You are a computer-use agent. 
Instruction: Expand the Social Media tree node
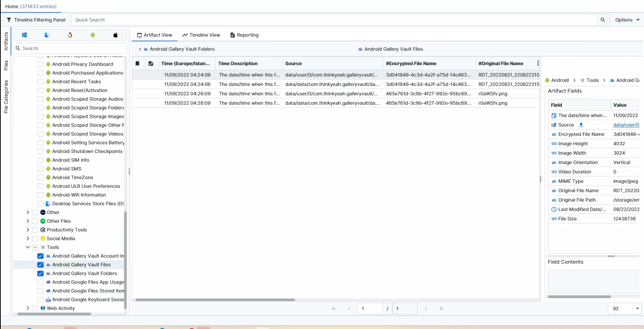[x=28, y=238]
